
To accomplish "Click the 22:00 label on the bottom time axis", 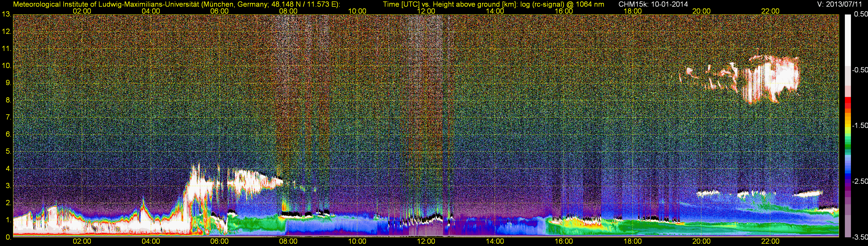I will [x=770, y=242].
